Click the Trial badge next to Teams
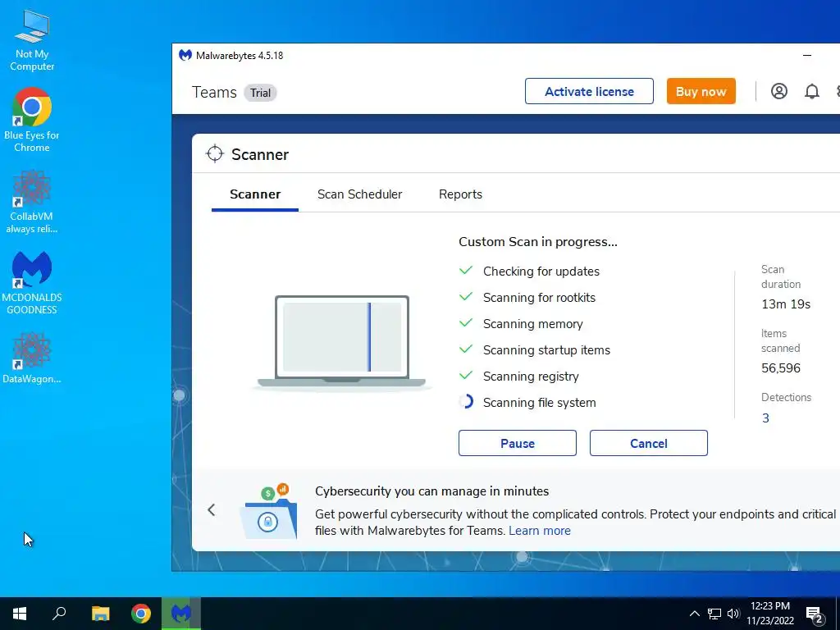Screen dimensions: 840x630 [x=260, y=93]
